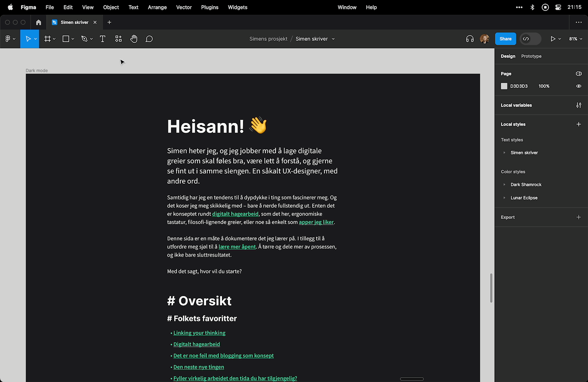The height and width of the screenshot is (382, 588).
Task: Add a new export setting
Action: tap(579, 217)
